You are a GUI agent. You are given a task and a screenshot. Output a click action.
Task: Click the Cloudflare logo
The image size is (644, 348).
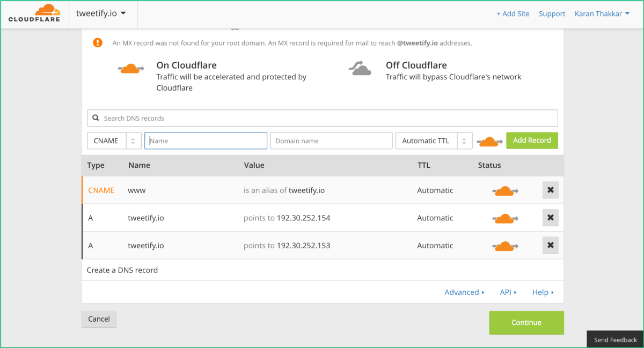point(34,14)
